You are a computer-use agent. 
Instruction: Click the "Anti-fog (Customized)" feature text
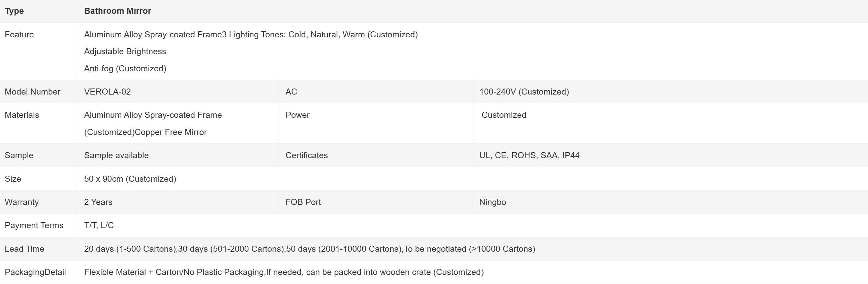(x=125, y=69)
